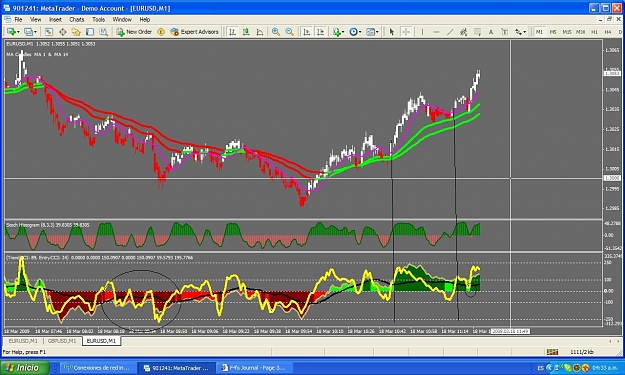The image size is (625, 375).
Task: Open the Market Watch window icon
Action: click(x=49, y=32)
